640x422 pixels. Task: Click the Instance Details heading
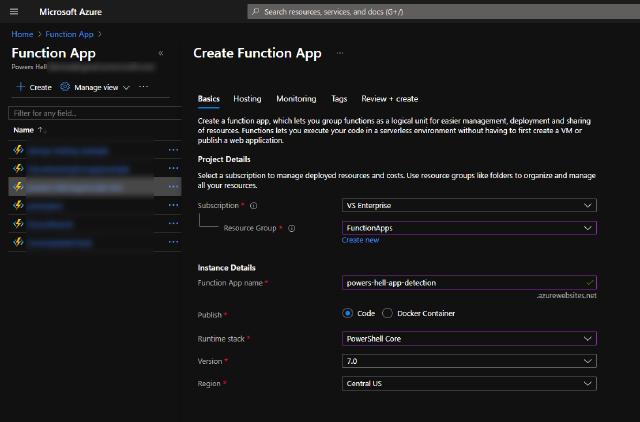point(227,268)
